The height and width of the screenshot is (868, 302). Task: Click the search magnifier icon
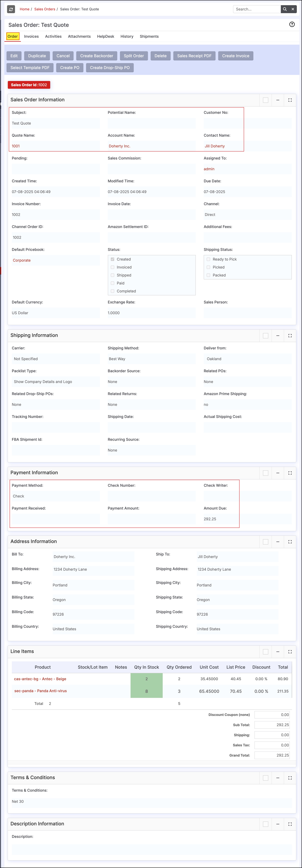285,9
